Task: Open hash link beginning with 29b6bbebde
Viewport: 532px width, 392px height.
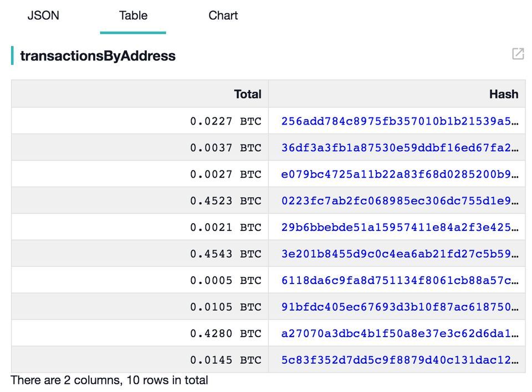Action: [x=399, y=228]
